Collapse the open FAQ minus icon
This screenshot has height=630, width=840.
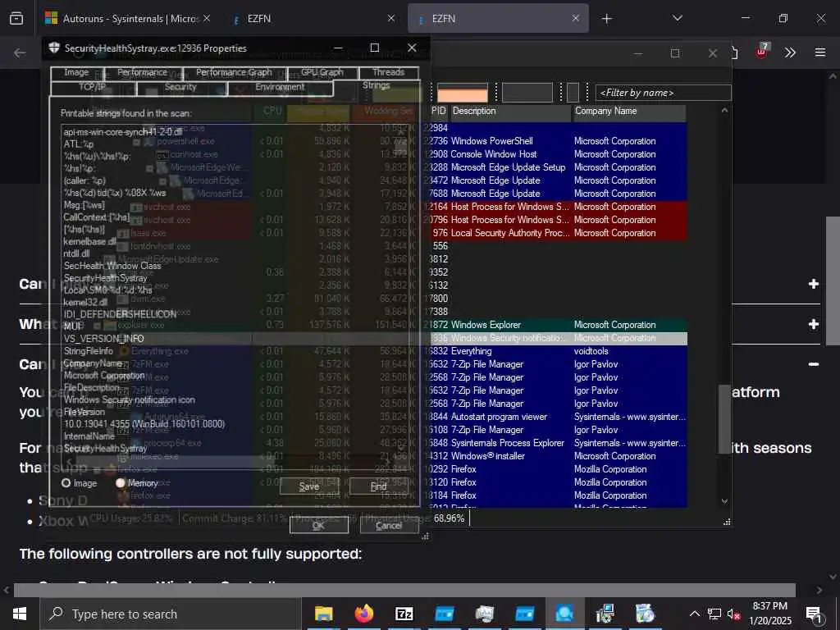(x=813, y=364)
